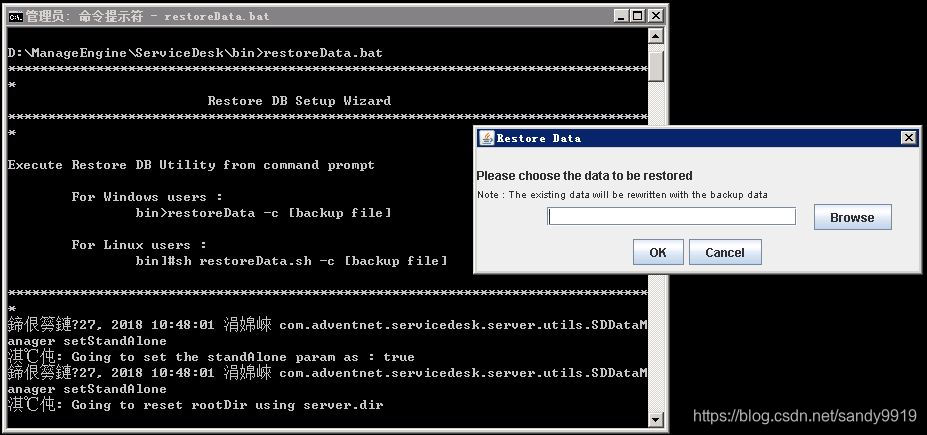Minimize the command prompt window
Image resolution: width=927 pixels, height=435 pixels.
coord(621,16)
